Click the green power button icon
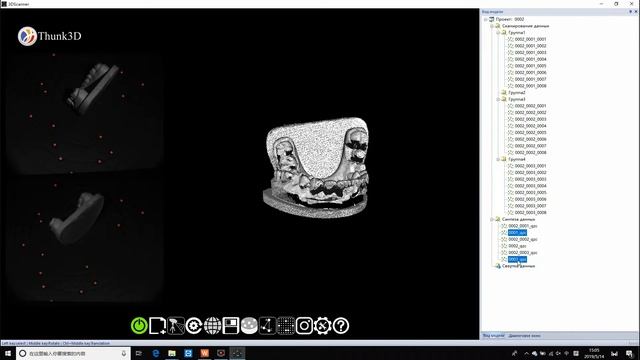The image size is (640, 360). click(x=139, y=326)
